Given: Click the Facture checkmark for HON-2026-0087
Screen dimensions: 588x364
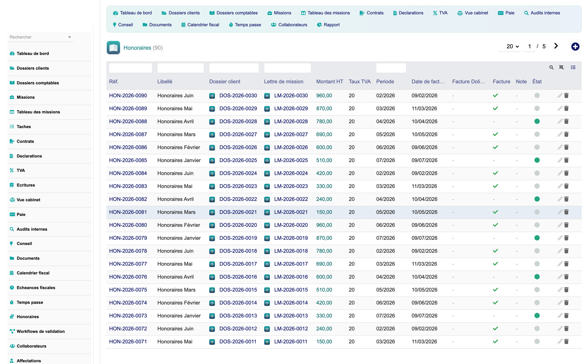Looking at the screenshot, I should (496, 134).
